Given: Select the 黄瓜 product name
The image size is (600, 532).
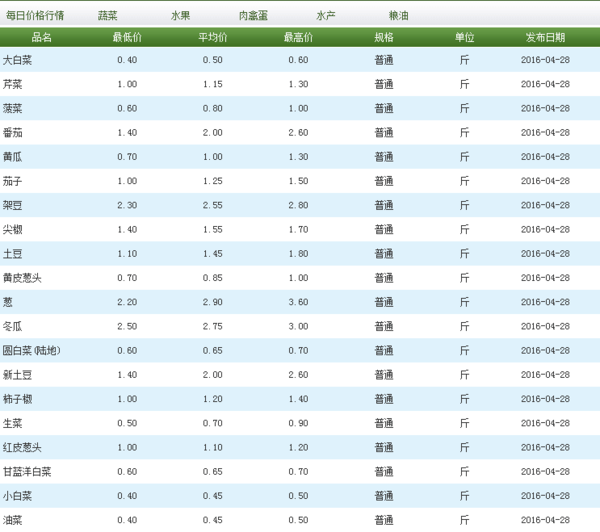Looking at the screenshot, I should [12, 157].
